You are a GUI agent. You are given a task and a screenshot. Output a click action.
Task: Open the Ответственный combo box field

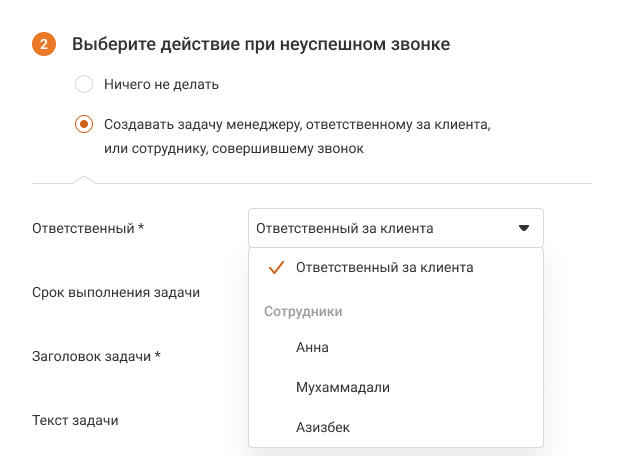(395, 228)
